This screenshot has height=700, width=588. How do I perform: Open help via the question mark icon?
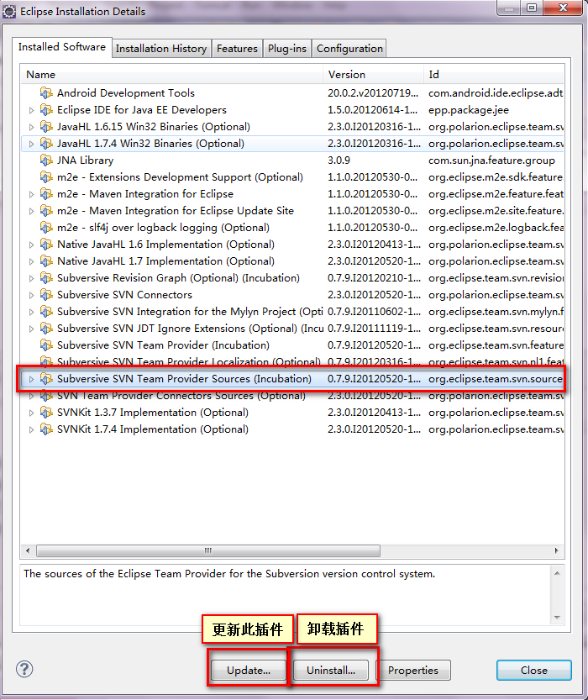[24, 669]
